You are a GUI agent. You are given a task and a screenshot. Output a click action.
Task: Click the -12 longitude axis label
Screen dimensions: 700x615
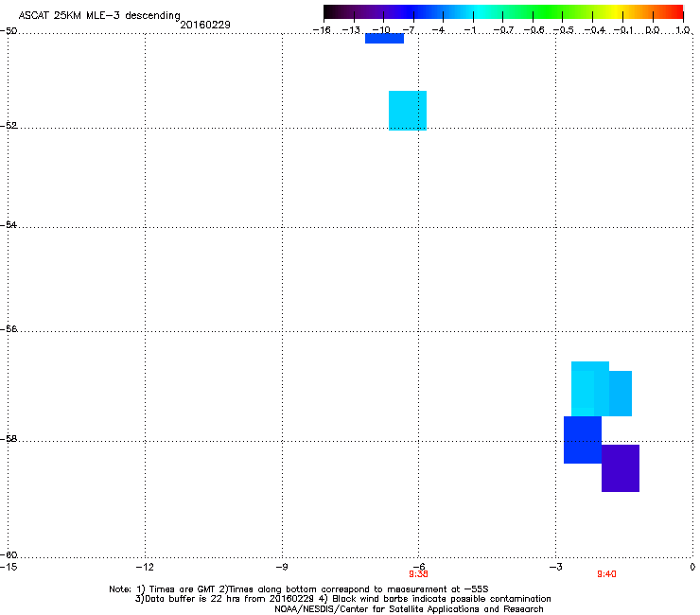[x=145, y=567]
